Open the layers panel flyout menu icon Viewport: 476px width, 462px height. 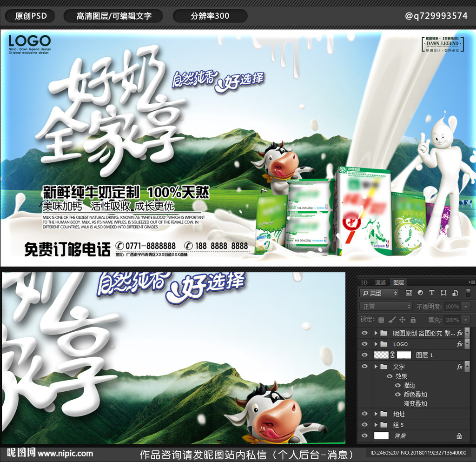point(471,282)
